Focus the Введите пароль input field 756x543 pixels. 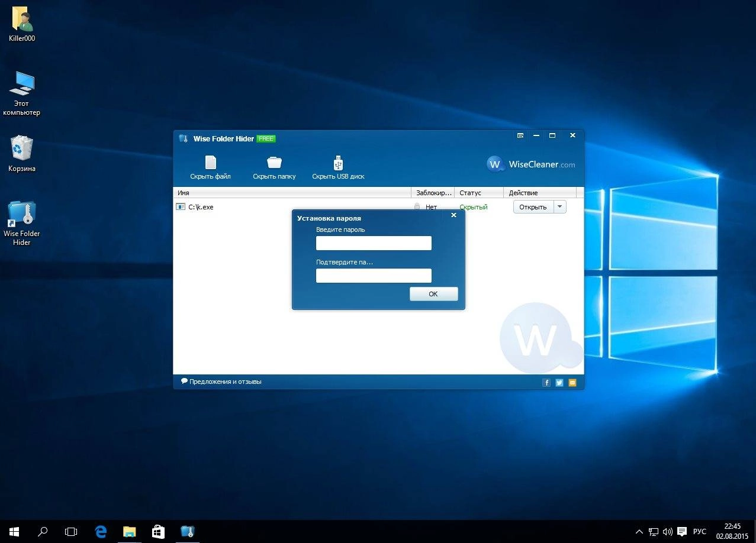tap(374, 243)
